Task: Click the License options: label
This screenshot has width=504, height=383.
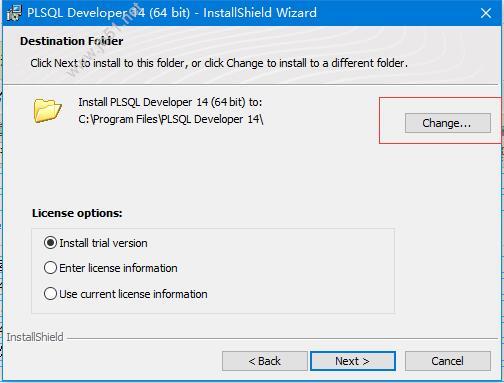Action: tap(77, 213)
